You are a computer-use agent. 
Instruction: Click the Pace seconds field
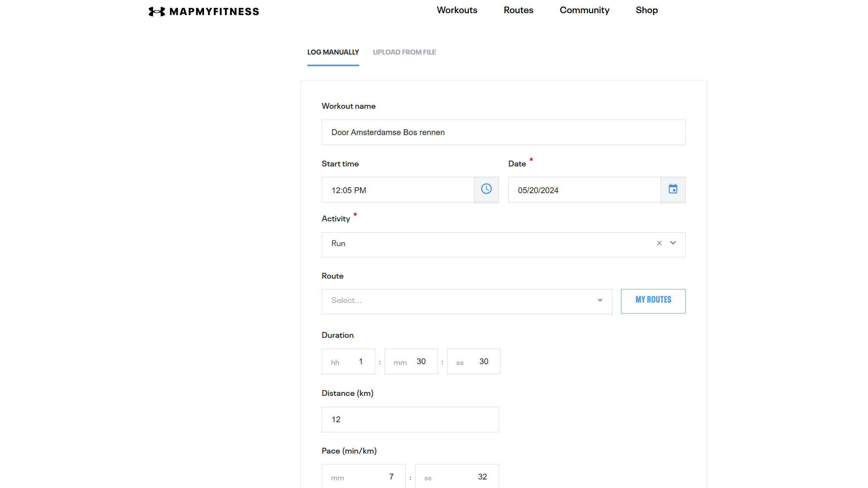pyautogui.click(x=456, y=477)
